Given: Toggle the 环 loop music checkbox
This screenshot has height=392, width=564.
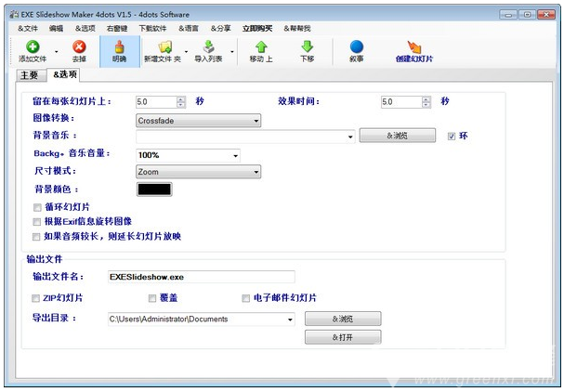Looking at the screenshot, I should click(x=452, y=137).
